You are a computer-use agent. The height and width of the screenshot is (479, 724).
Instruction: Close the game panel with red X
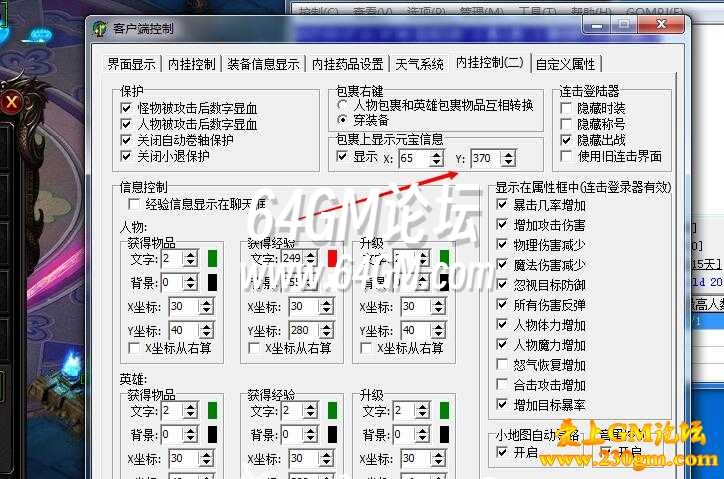tap(11, 102)
